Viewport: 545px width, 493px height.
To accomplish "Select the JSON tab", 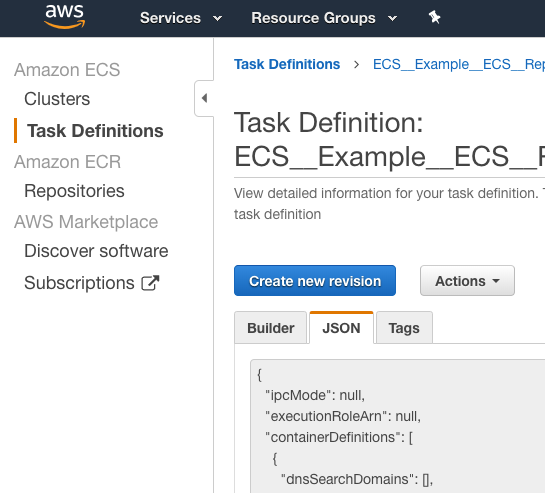I will 341,328.
